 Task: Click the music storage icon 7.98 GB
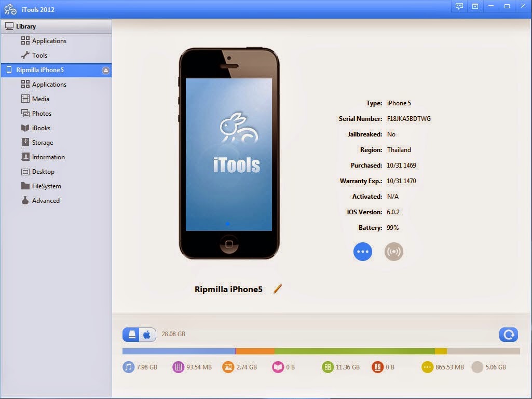(x=129, y=367)
